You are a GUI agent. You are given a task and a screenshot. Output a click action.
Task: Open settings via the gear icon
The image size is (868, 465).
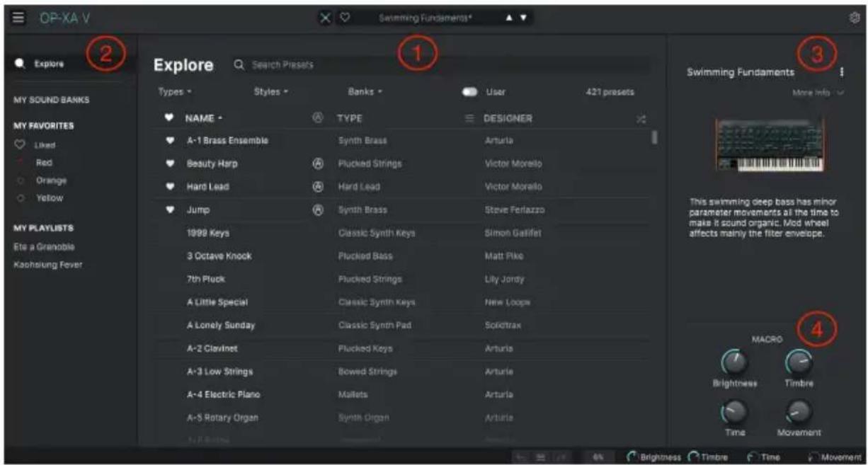tap(854, 18)
